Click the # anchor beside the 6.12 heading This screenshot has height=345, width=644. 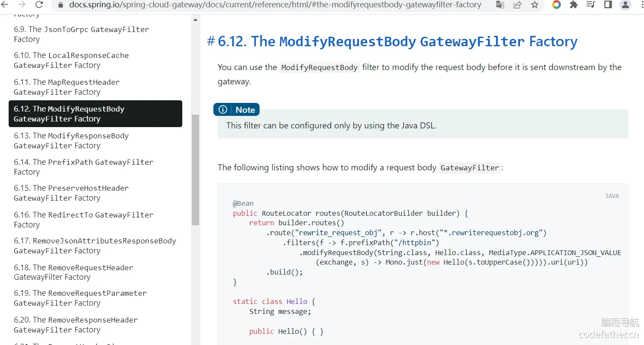tap(211, 42)
